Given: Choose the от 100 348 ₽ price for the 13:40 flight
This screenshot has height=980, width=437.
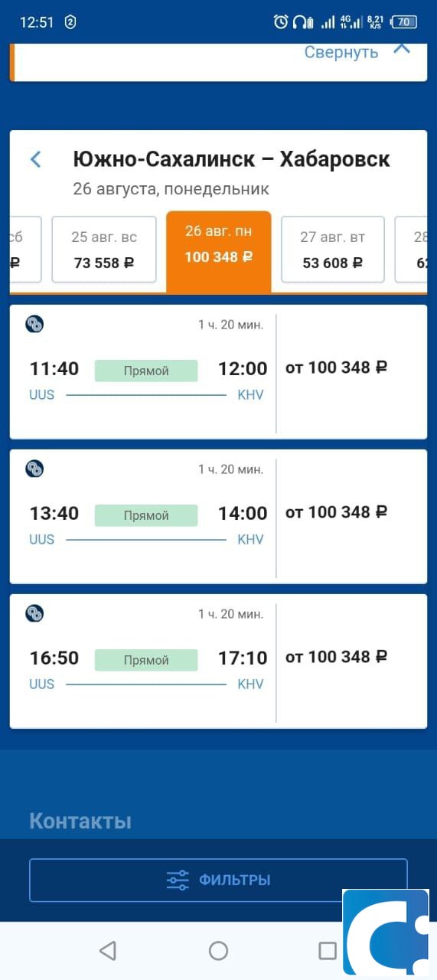Looking at the screenshot, I should (x=336, y=512).
